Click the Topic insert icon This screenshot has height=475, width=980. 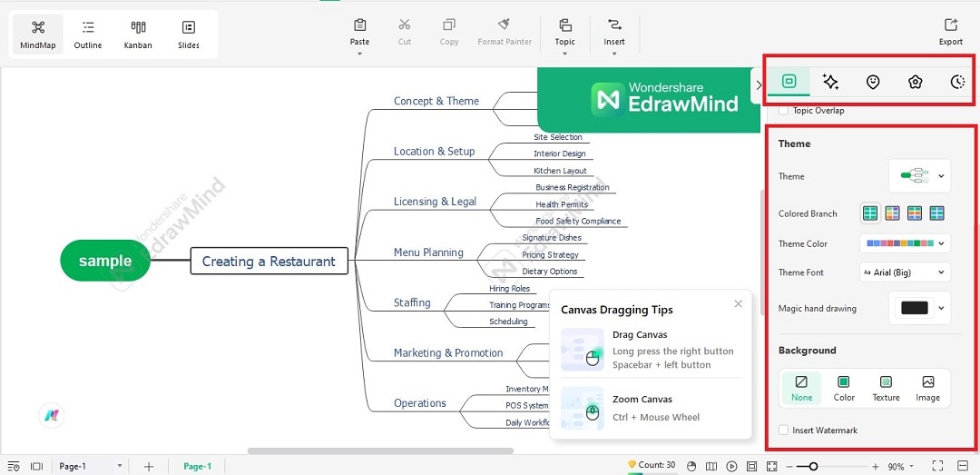tap(565, 25)
